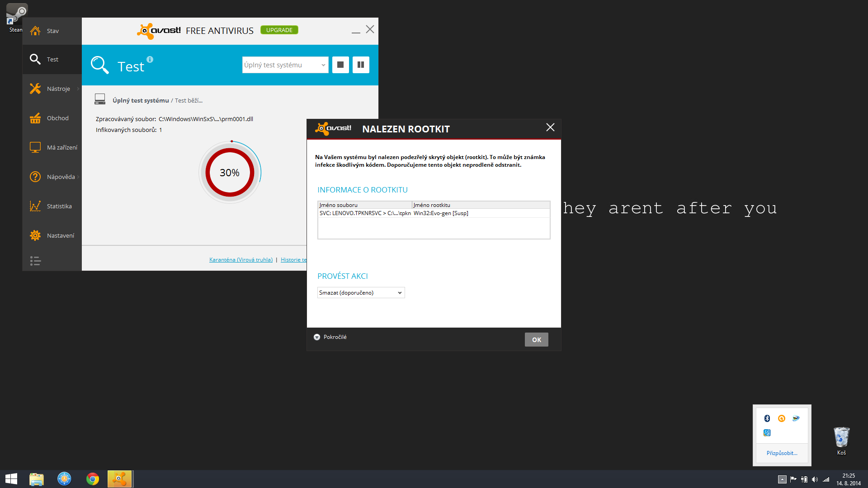Open Chrome from the taskbar
This screenshot has width=868, height=488.
coord(93,479)
